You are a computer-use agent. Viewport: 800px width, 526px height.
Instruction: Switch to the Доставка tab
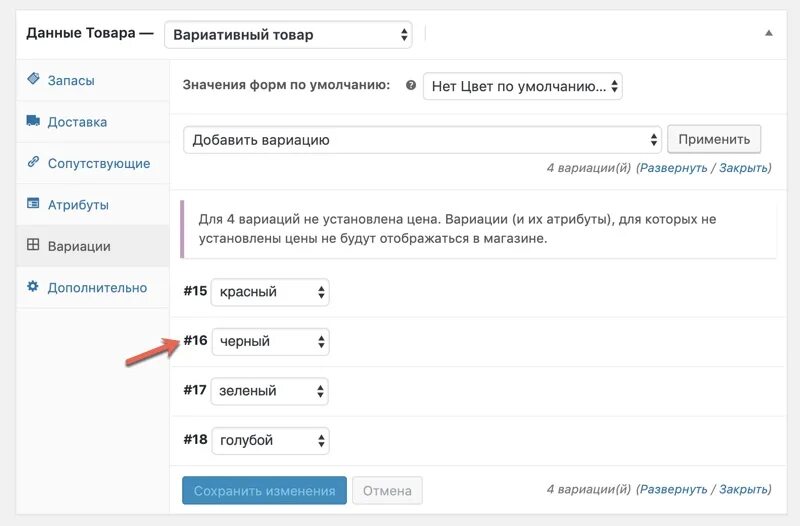coord(77,122)
